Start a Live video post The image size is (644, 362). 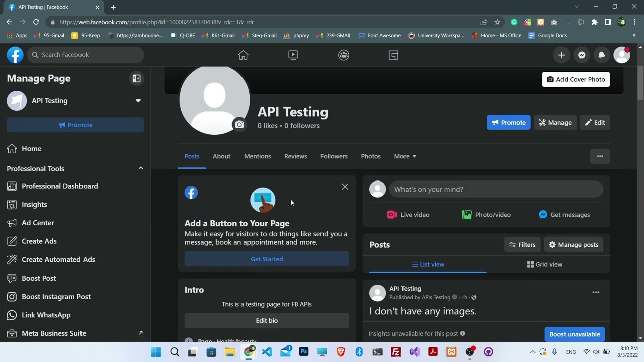pyautogui.click(x=408, y=215)
